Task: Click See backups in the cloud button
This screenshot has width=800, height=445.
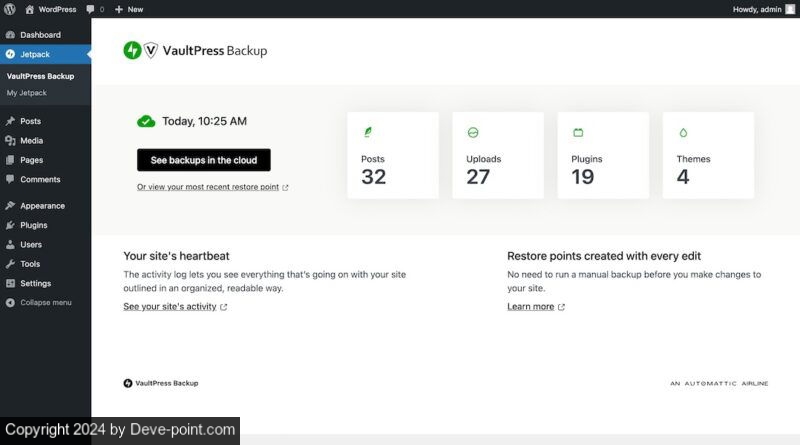Action: (204, 160)
